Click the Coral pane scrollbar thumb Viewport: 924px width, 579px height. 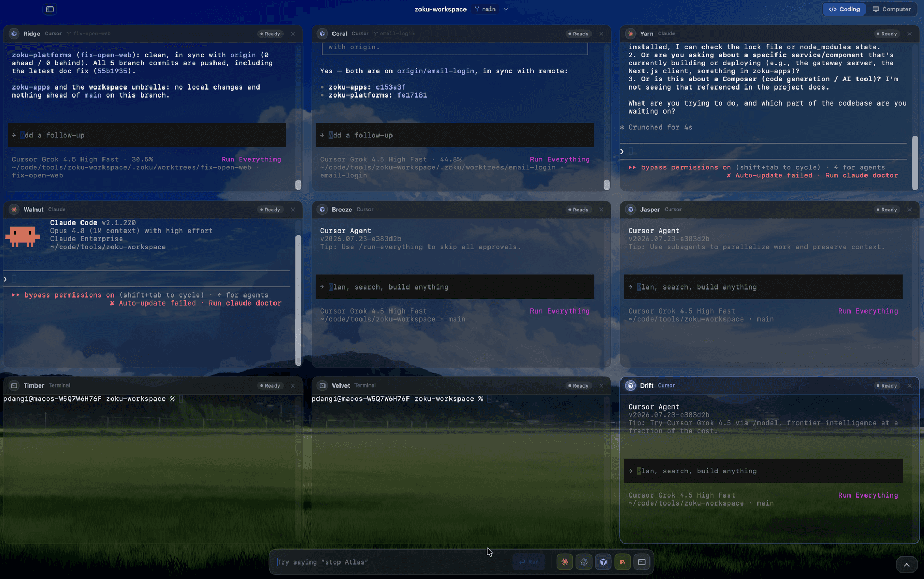tap(607, 184)
